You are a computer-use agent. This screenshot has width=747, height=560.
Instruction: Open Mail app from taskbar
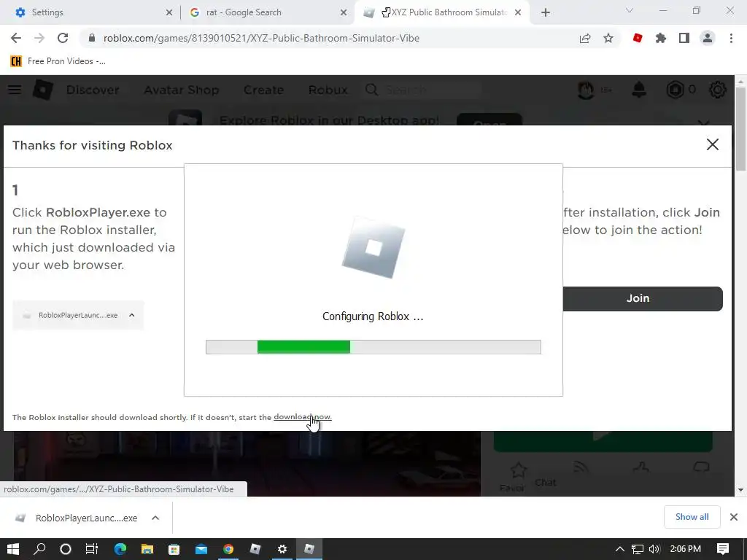click(x=201, y=549)
